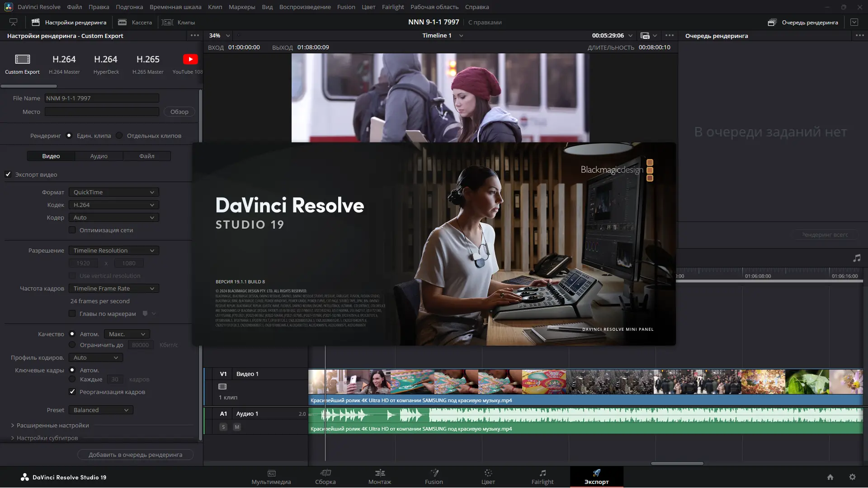Click the Обзор browse button
Viewport: 868px width, 488px height.
point(179,112)
